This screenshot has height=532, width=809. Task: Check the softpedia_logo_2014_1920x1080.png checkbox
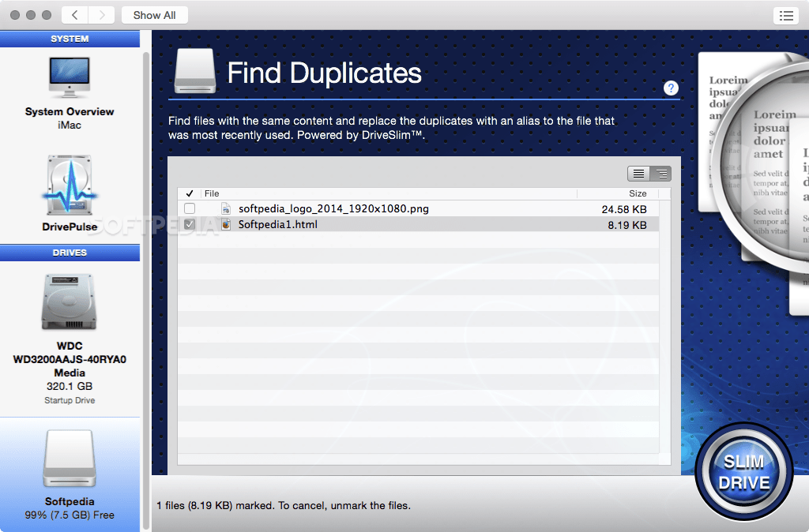190,208
